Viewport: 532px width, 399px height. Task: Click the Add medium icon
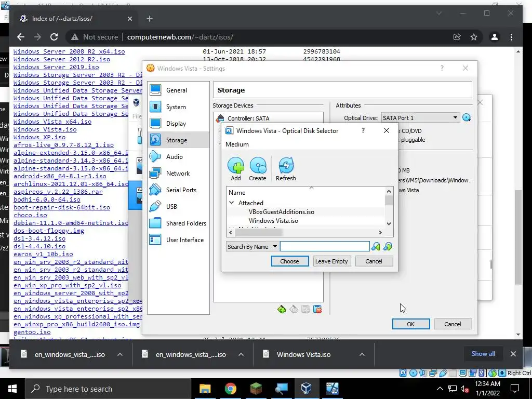point(236,166)
